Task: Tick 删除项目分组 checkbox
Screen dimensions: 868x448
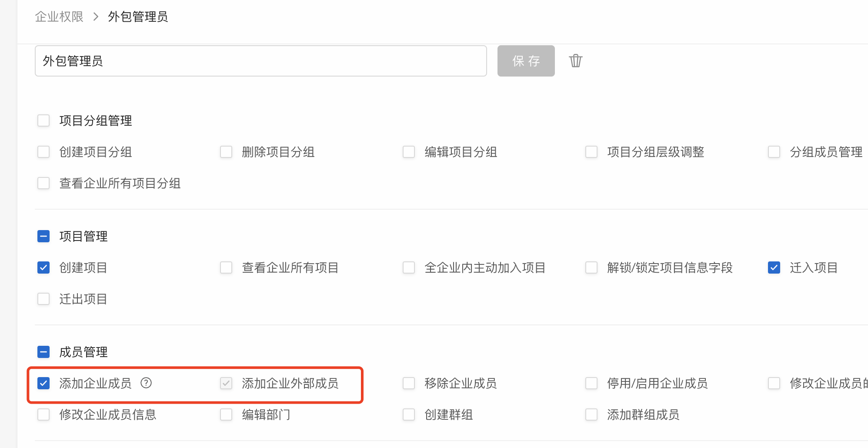Action: point(226,152)
